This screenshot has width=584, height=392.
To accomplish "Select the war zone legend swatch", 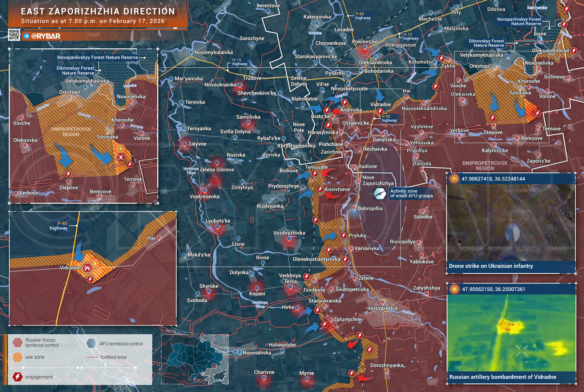I will pyautogui.click(x=17, y=357).
